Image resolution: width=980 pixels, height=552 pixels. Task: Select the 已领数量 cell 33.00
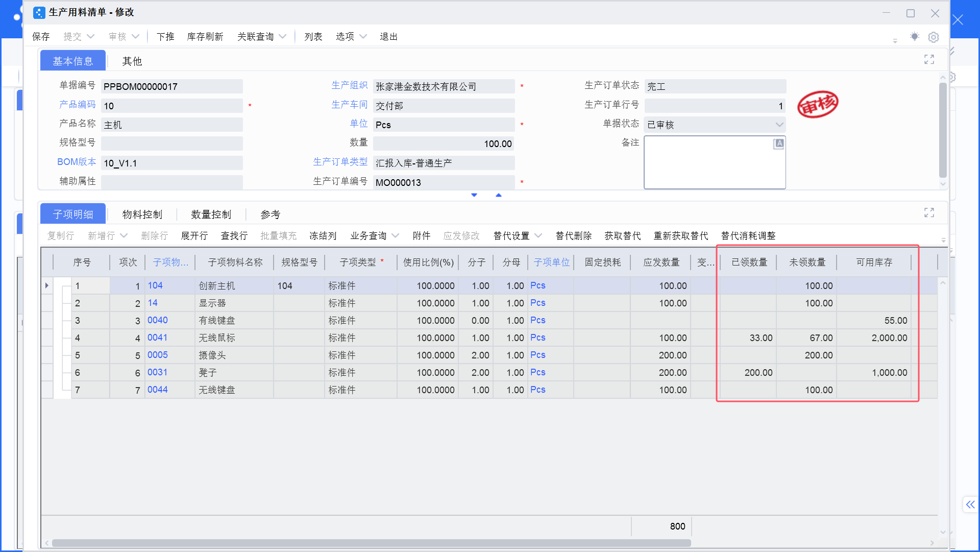pyautogui.click(x=748, y=338)
